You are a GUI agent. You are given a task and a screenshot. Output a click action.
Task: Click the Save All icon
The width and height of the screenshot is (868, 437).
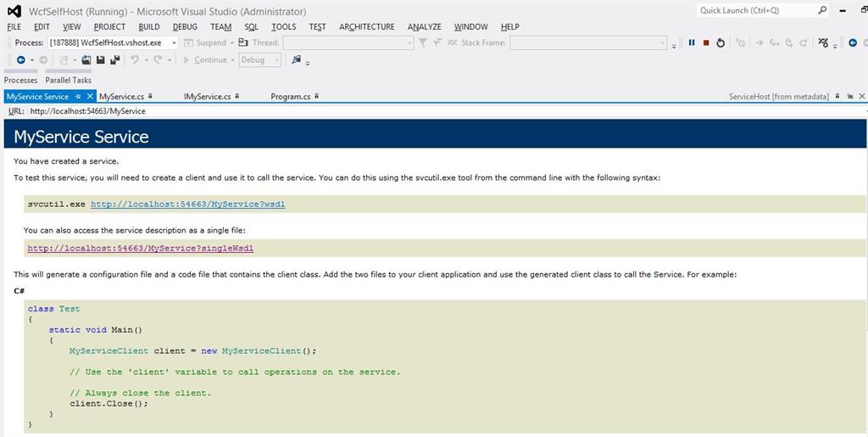(x=114, y=59)
